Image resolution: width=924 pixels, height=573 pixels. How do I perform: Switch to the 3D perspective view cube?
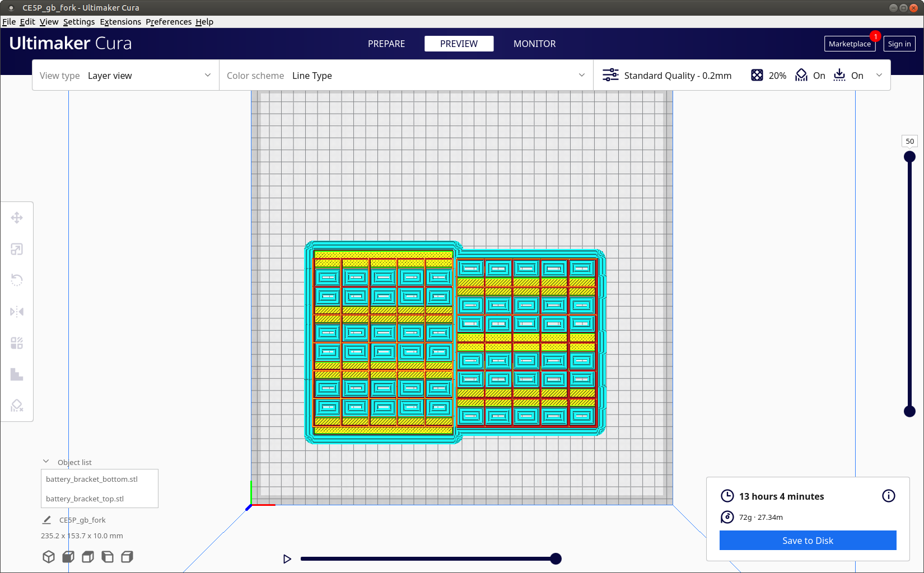click(49, 557)
